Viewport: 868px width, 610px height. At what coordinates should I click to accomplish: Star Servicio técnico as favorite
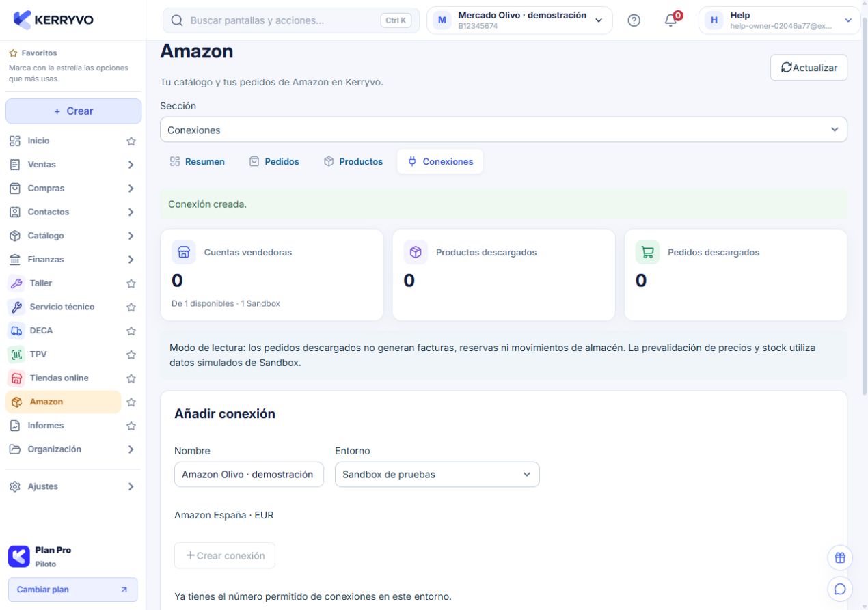click(131, 307)
